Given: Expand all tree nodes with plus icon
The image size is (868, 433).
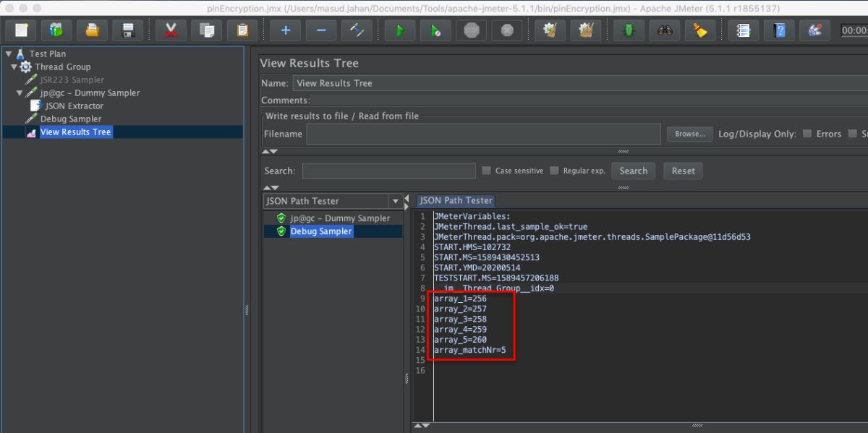Looking at the screenshot, I should tap(286, 30).
